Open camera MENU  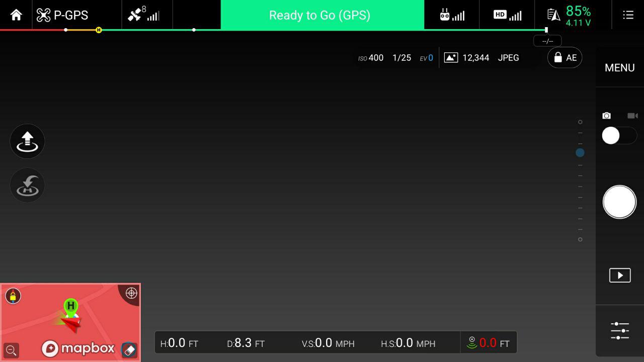[x=619, y=68]
